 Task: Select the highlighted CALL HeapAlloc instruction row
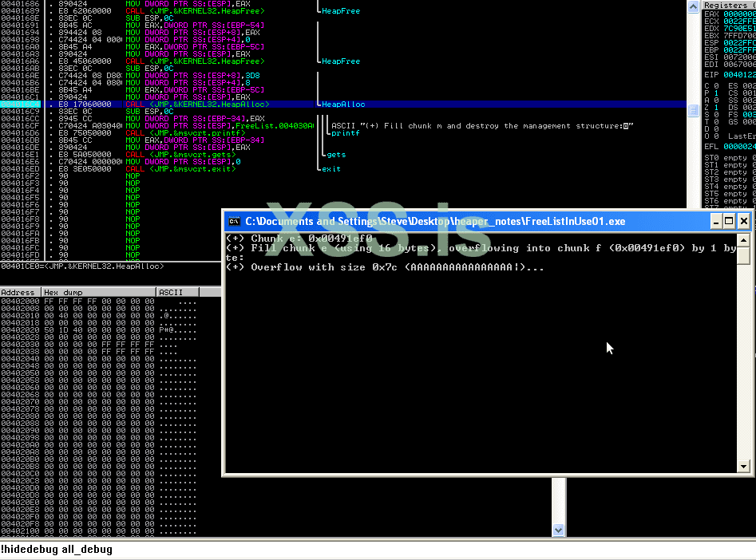click(x=343, y=104)
